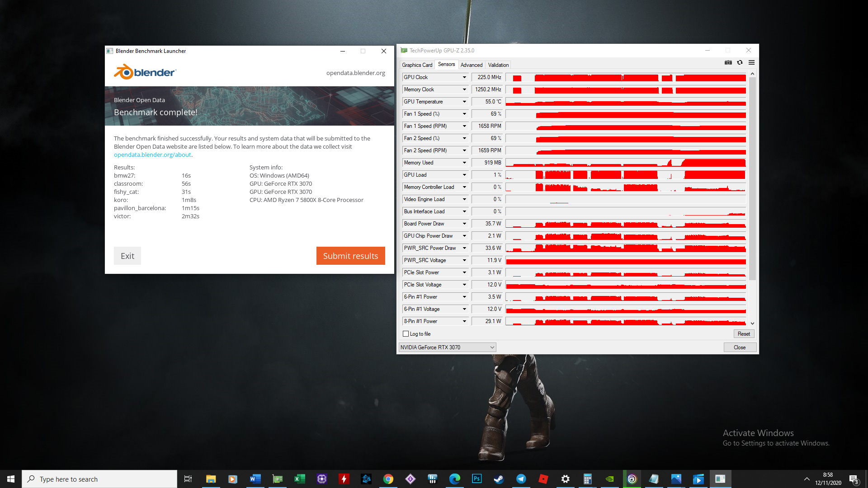Open the notification center icon
Screen dimensions: 868x488
tap(854, 479)
